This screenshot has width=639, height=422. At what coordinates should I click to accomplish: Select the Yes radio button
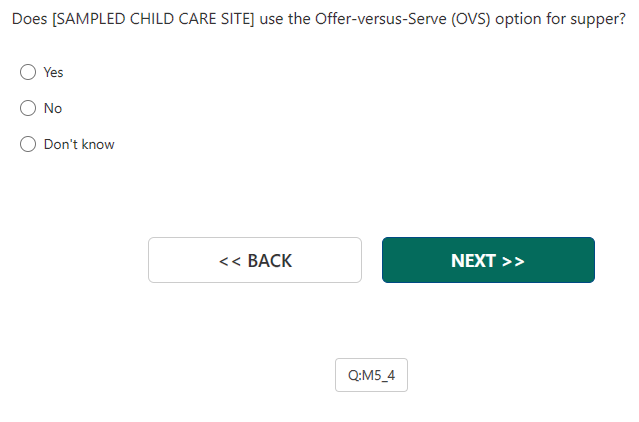[x=28, y=72]
